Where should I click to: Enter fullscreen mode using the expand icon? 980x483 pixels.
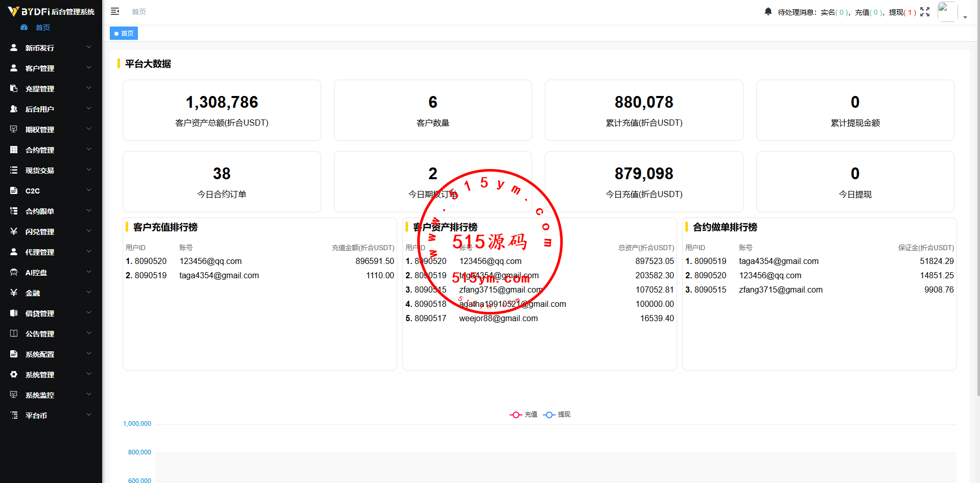[x=925, y=12]
